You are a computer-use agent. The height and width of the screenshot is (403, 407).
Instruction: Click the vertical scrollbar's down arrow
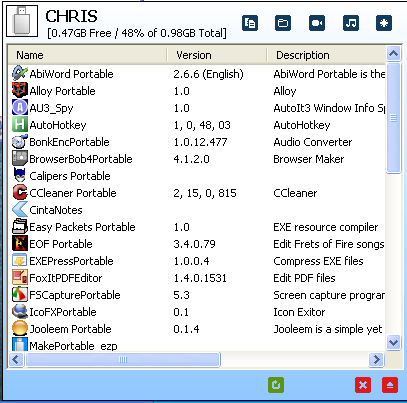coord(394,343)
